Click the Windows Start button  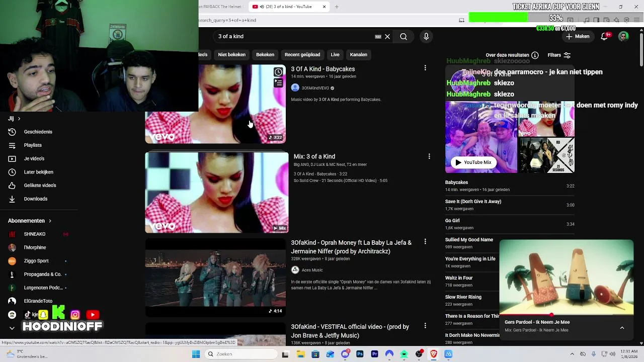coord(196,354)
